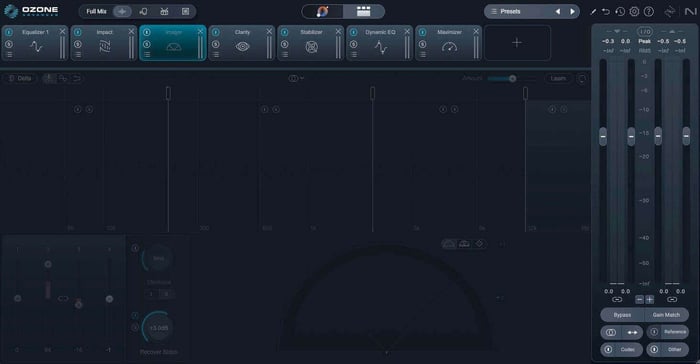Solo the Equalizer 1 module

(9, 44)
